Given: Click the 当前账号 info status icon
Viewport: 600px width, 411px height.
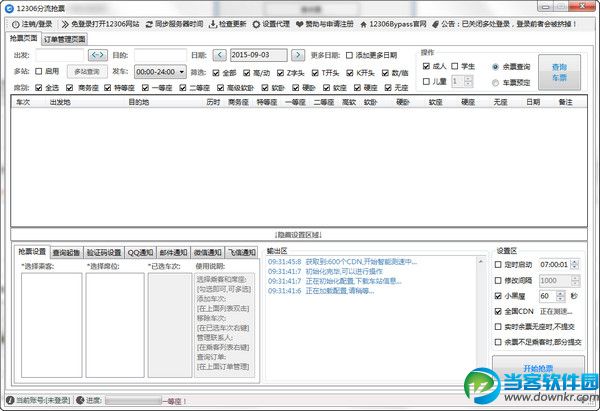Looking at the screenshot, I should click(10, 400).
